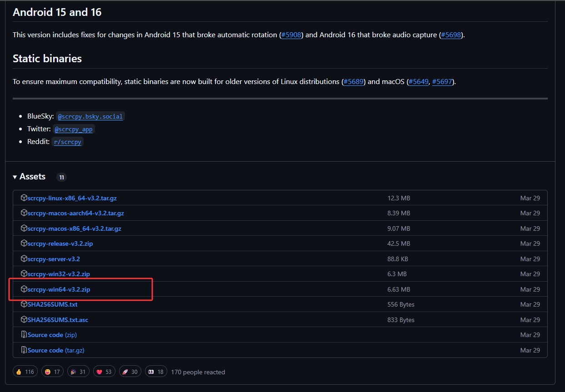Click package icon beside scrcpy-release-v3.2.zip

pyautogui.click(x=24, y=243)
